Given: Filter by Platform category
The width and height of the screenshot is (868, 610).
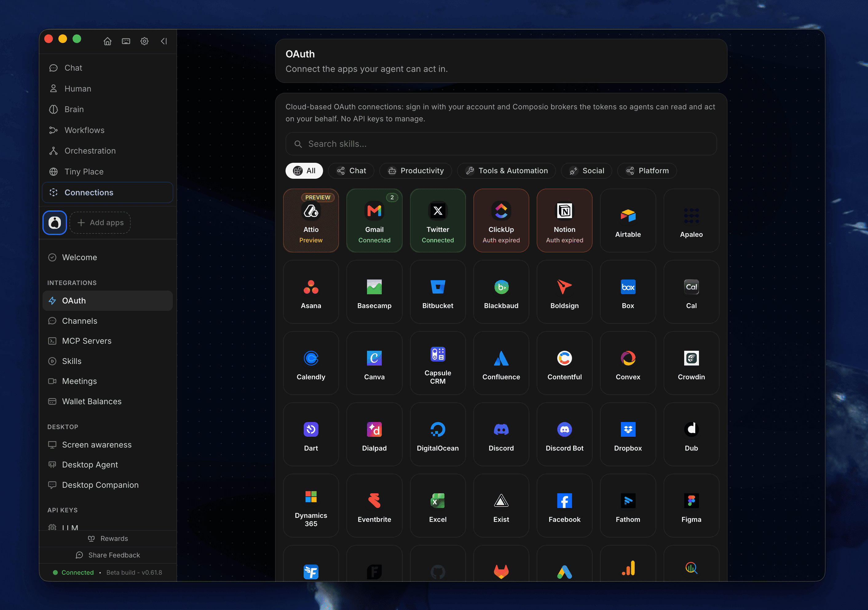Looking at the screenshot, I should click(x=647, y=171).
